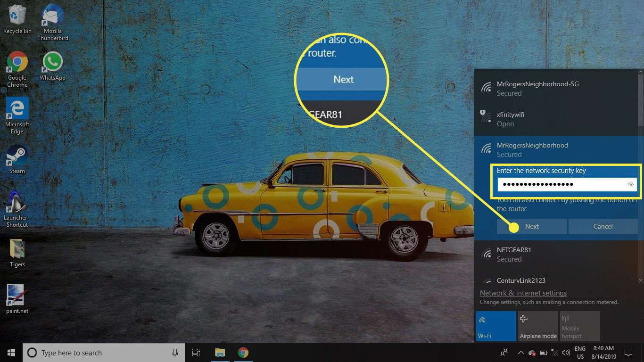Select the xfinitywifi open network
Image resolution: width=644 pixels, height=362 pixels.
tap(555, 119)
